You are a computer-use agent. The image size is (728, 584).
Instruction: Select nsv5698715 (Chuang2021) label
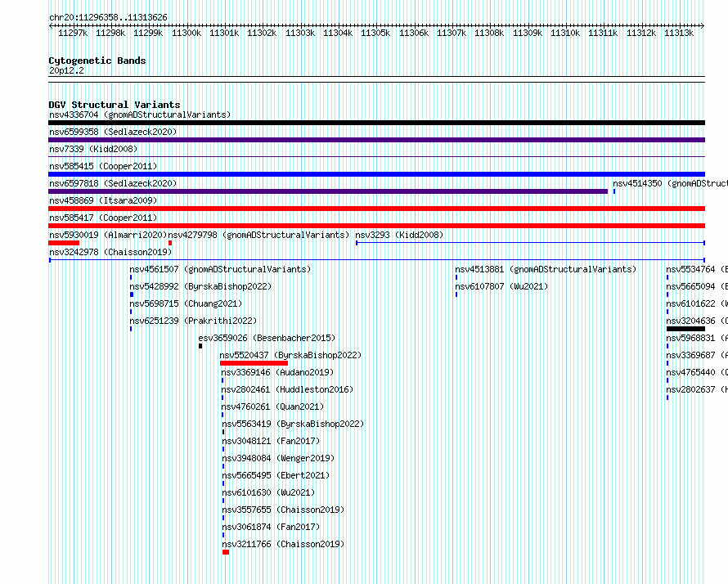pyautogui.click(x=186, y=303)
